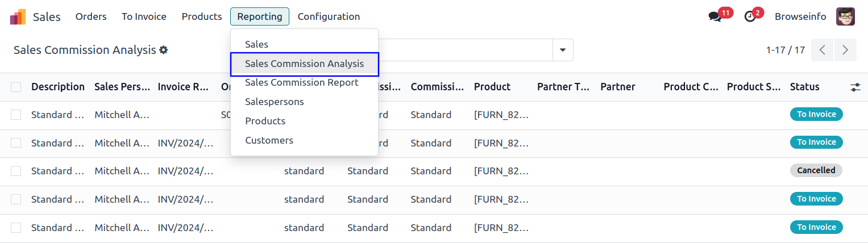The image size is (868, 243).
Task: Open the gear icon beside Sales Commission Analysis
Action: click(164, 50)
